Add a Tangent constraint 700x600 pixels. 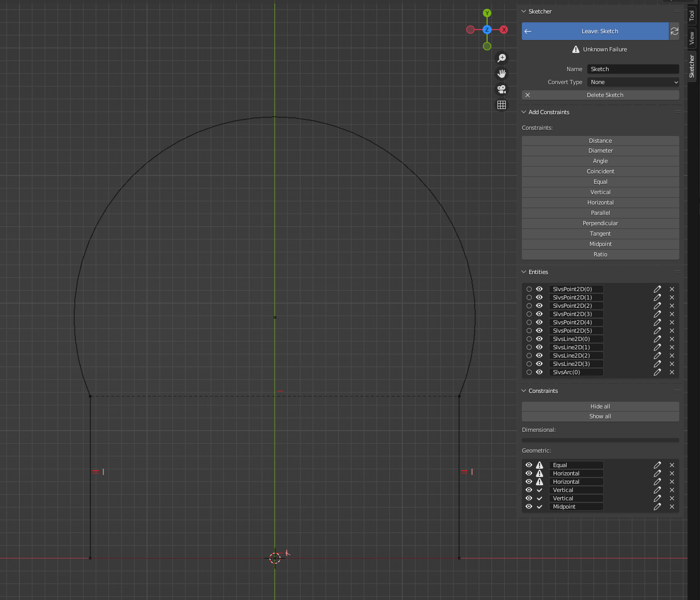pos(600,234)
